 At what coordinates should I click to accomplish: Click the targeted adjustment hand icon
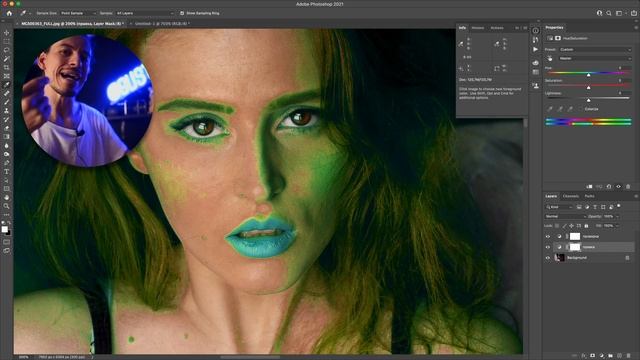pos(550,58)
